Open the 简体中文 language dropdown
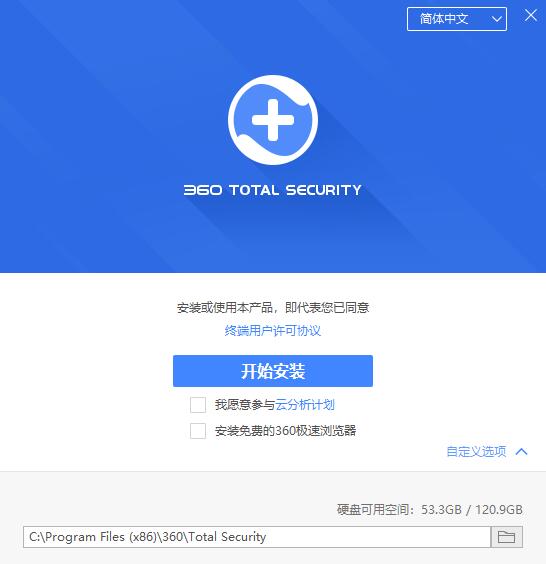The image size is (546, 564). click(x=457, y=19)
